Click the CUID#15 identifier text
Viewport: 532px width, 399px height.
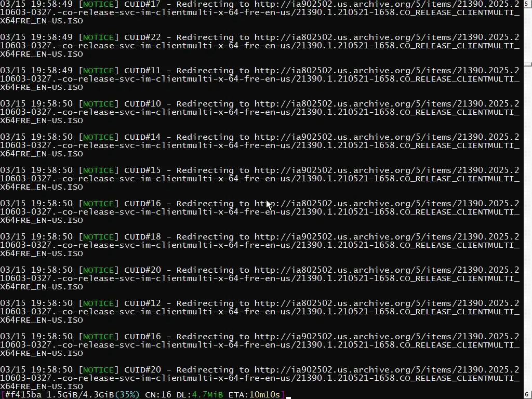click(142, 170)
